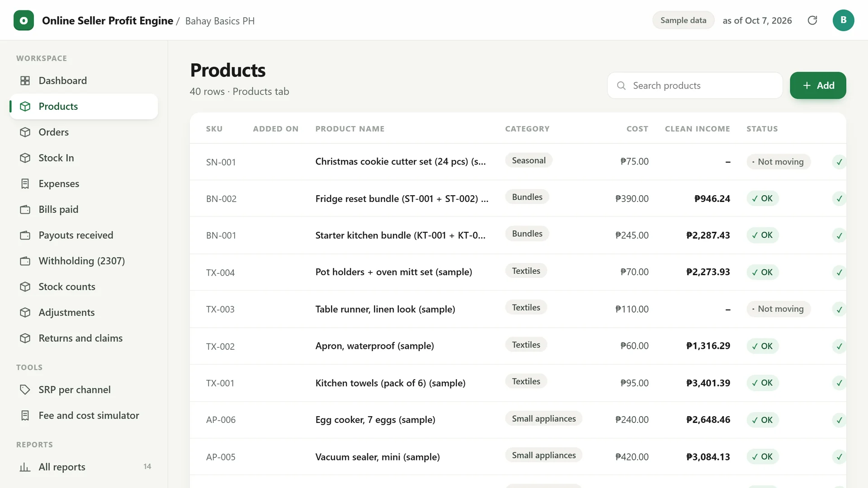Screen dimensions: 868x488
Task: Click the Adjustments box icon
Action: point(25,312)
